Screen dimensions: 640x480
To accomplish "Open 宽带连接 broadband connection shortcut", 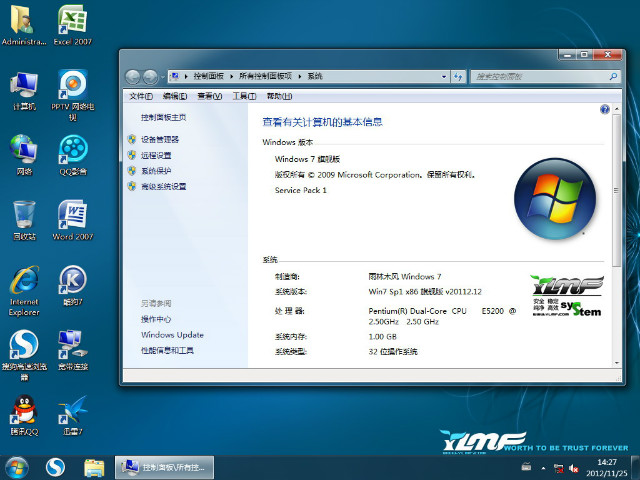I will click(x=73, y=350).
